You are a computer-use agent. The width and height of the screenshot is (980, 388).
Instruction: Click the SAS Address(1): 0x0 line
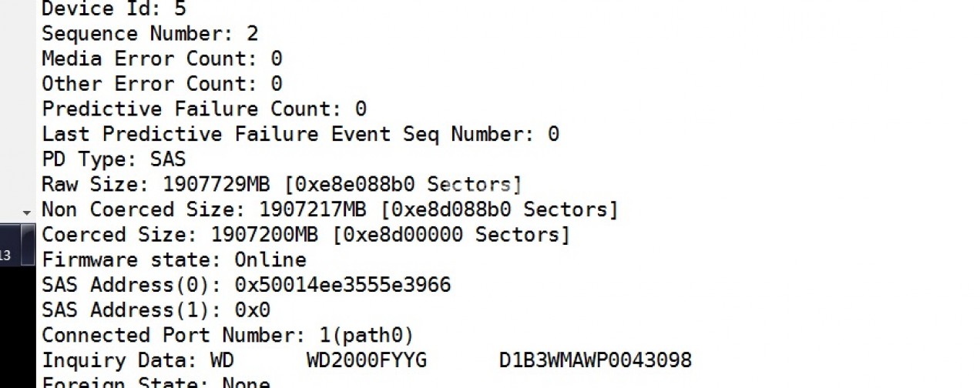click(x=156, y=310)
